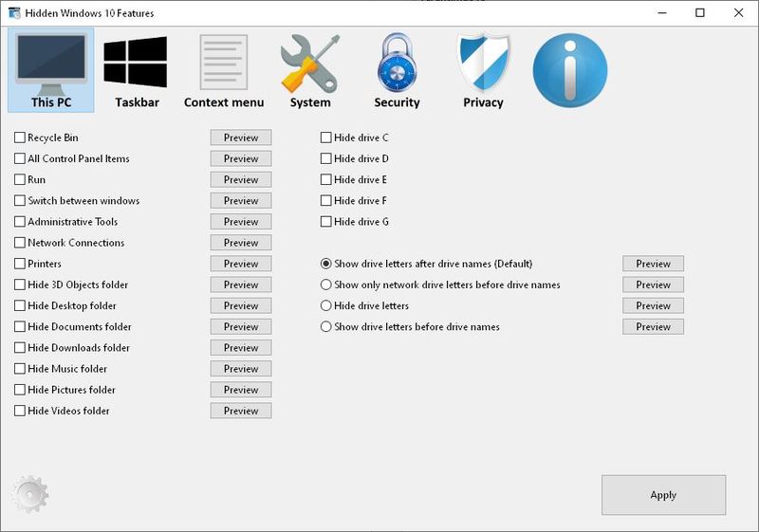Image resolution: width=759 pixels, height=532 pixels.
Task: Preview Hide Videos folder
Action: click(x=241, y=411)
